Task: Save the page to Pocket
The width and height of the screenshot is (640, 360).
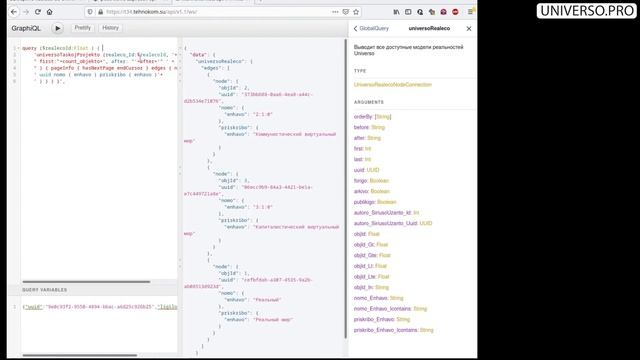Action: coord(346,12)
